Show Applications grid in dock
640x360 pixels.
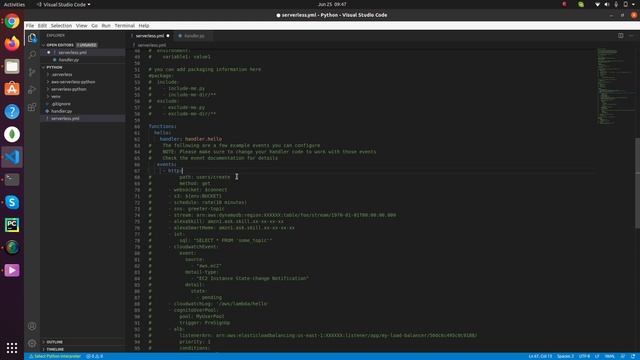(12, 348)
